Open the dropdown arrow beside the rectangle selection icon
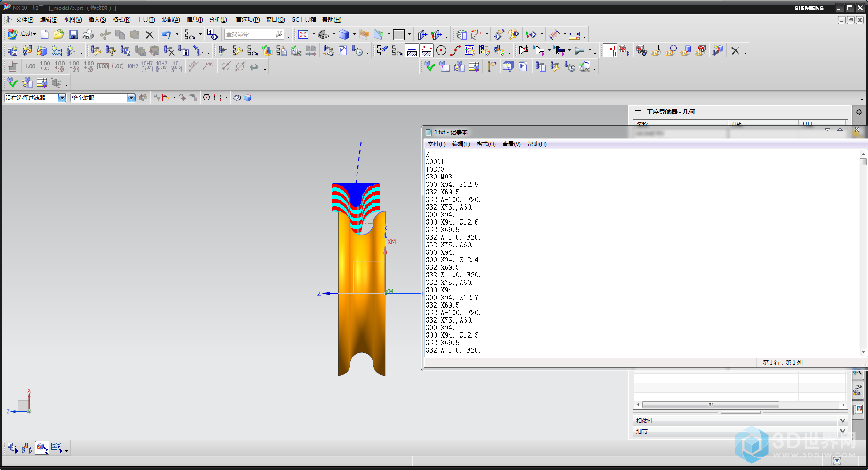Screen dimensions: 868x470 point(226,97)
